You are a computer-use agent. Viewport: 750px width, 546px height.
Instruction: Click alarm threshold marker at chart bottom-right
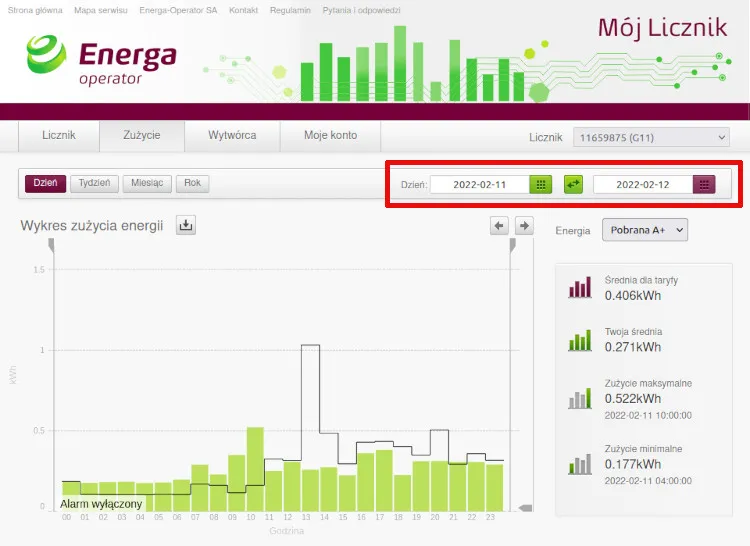pos(526,508)
